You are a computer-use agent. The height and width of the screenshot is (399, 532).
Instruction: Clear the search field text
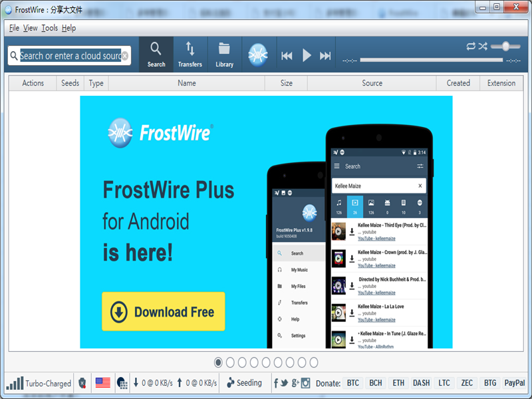click(125, 56)
